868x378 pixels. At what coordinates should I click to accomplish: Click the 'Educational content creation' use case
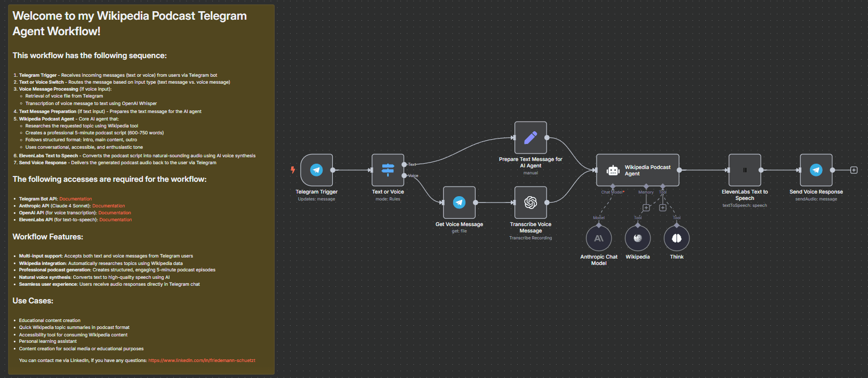(x=50, y=320)
